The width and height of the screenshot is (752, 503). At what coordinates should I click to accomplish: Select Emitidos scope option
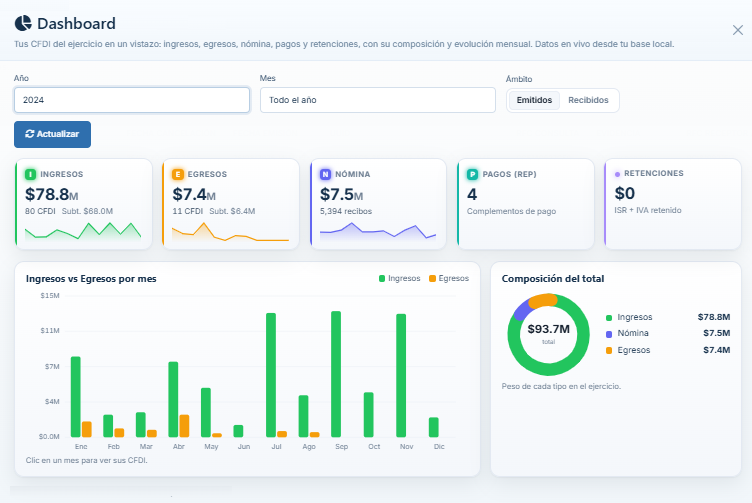(534, 100)
